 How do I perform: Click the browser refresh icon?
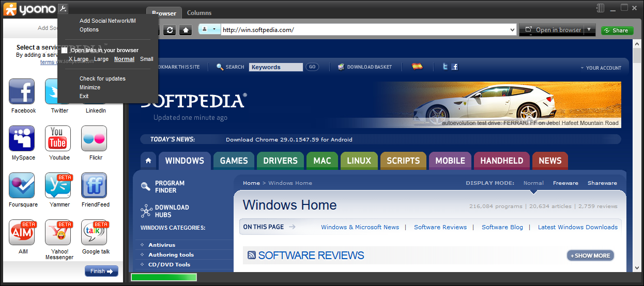[170, 30]
